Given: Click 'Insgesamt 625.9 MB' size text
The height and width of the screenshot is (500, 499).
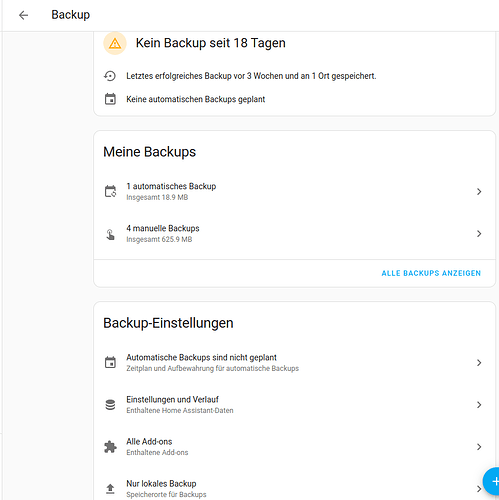Looking at the screenshot, I should (x=159, y=239).
